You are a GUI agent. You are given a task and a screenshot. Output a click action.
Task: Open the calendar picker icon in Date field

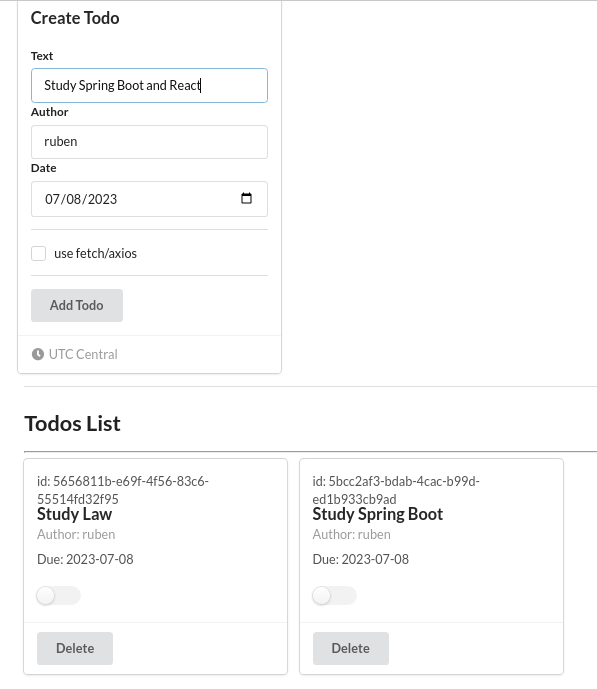(246, 199)
